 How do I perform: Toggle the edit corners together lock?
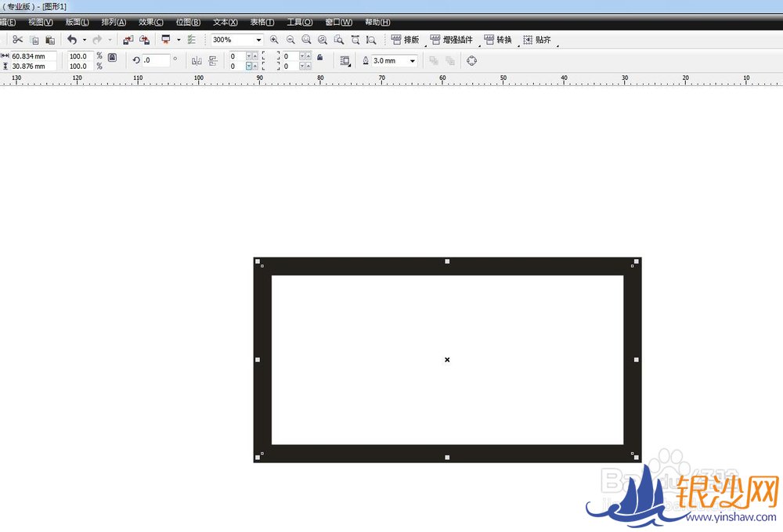pos(319,57)
